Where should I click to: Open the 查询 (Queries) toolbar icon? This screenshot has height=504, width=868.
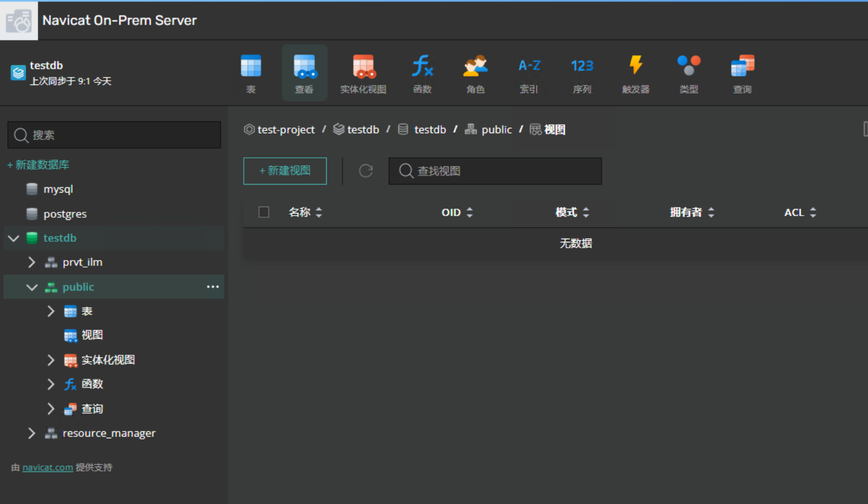[742, 73]
